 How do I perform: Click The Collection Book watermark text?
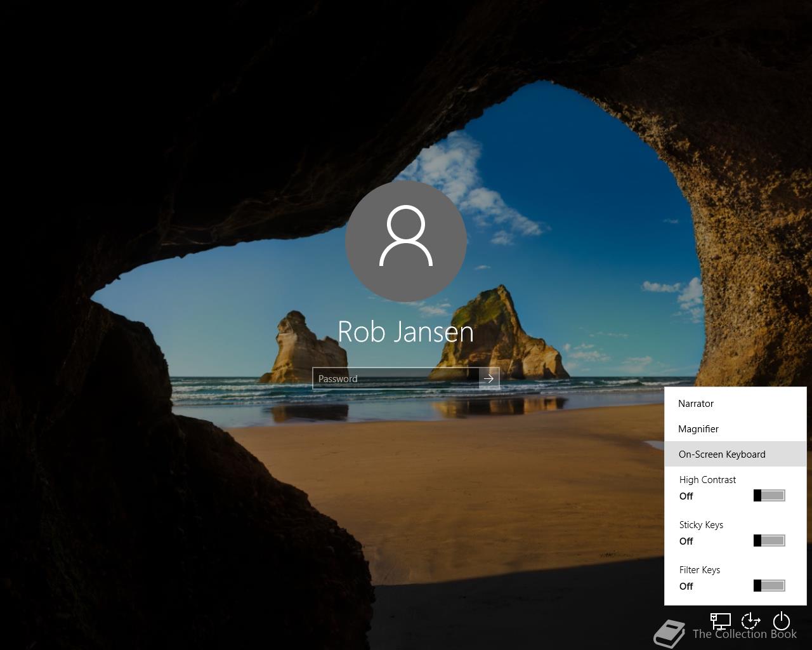pos(744,634)
